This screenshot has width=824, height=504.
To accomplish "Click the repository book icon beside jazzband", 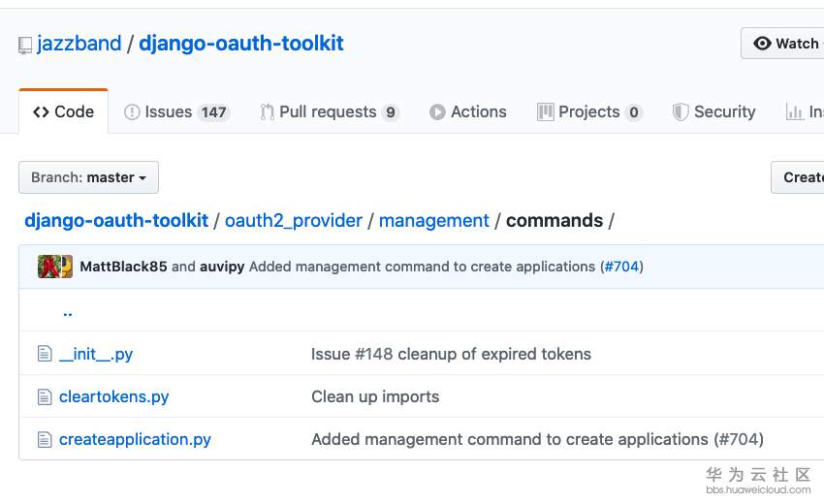I will (x=25, y=45).
